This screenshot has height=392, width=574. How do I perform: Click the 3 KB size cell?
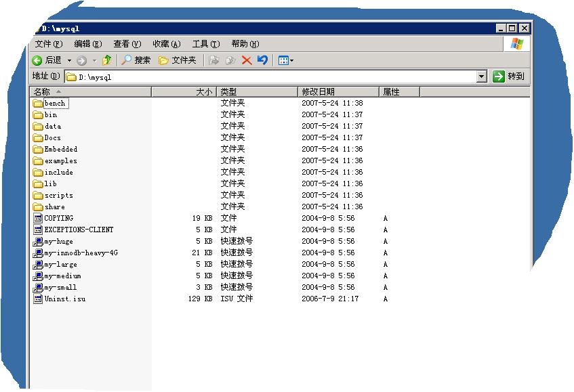pos(204,288)
